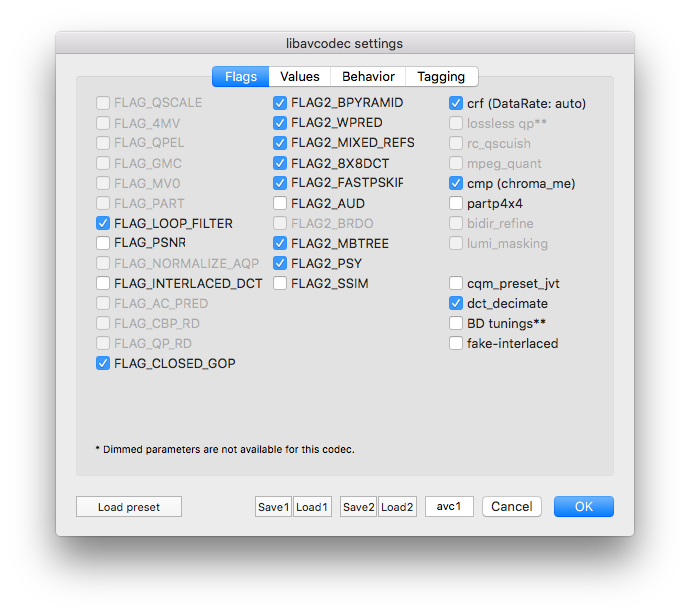690x616 pixels.
Task: Enable FLAG2_AUD checkbox
Action: [x=280, y=203]
